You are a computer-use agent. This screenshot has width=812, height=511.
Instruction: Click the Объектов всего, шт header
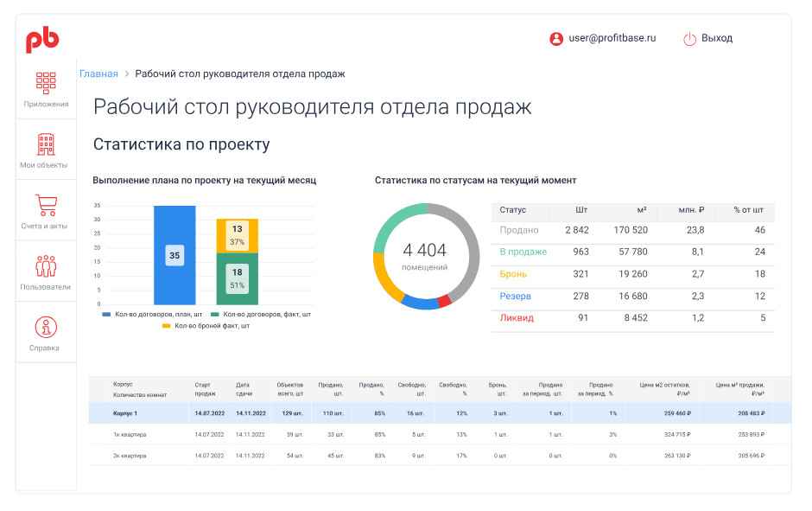pos(290,389)
